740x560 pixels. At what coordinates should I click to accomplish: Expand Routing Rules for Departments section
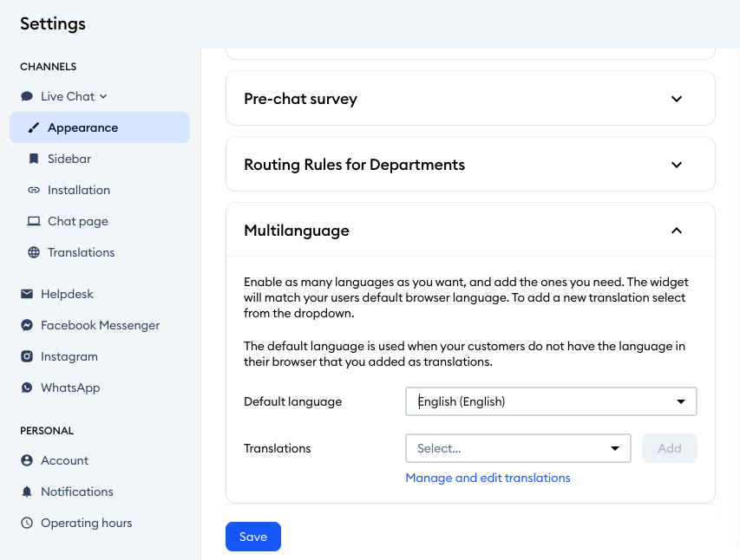tap(677, 165)
